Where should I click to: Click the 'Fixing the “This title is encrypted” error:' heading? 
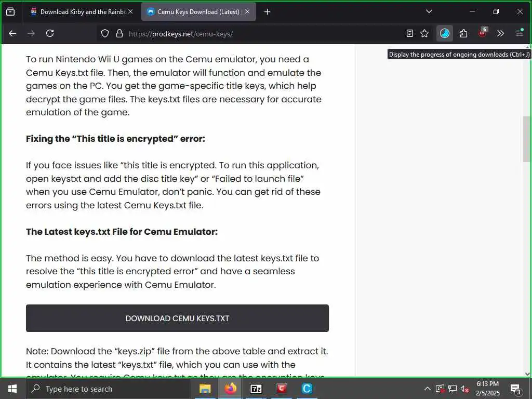[x=115, y=139]
